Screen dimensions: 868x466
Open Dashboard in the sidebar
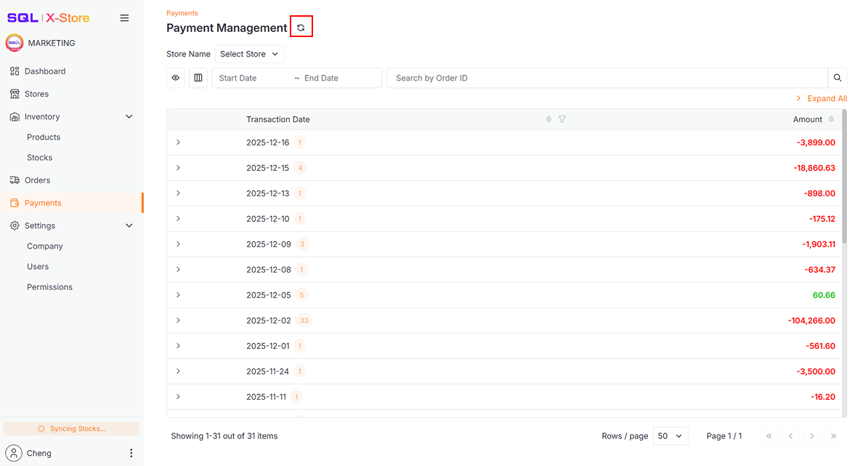pyautogui.click(x=45, y=71)
